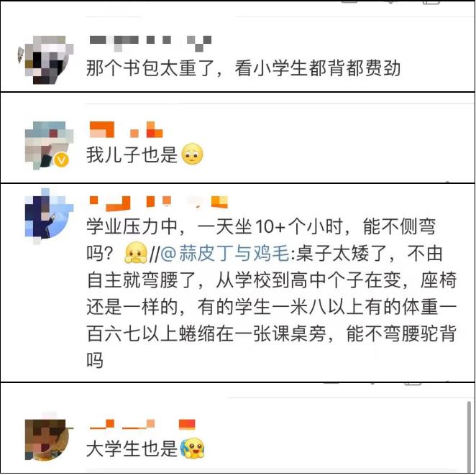Select the comment text 大学生也是
This screenshot has height=475, width=476.
pos(132,448)
